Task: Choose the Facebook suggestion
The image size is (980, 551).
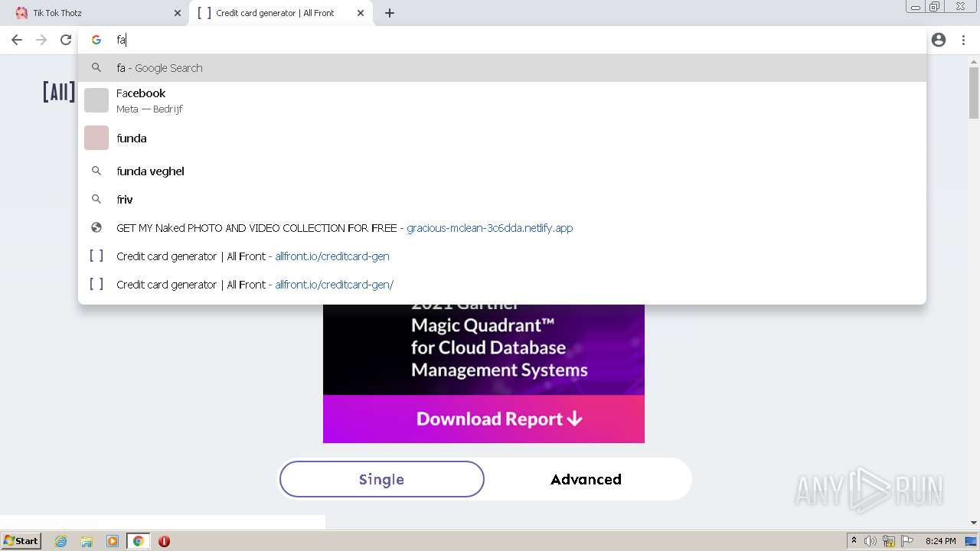Action: coord(501,100)
